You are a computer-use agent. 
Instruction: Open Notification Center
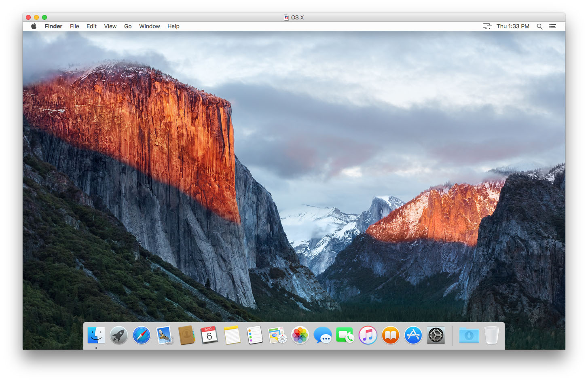[552, 26]
